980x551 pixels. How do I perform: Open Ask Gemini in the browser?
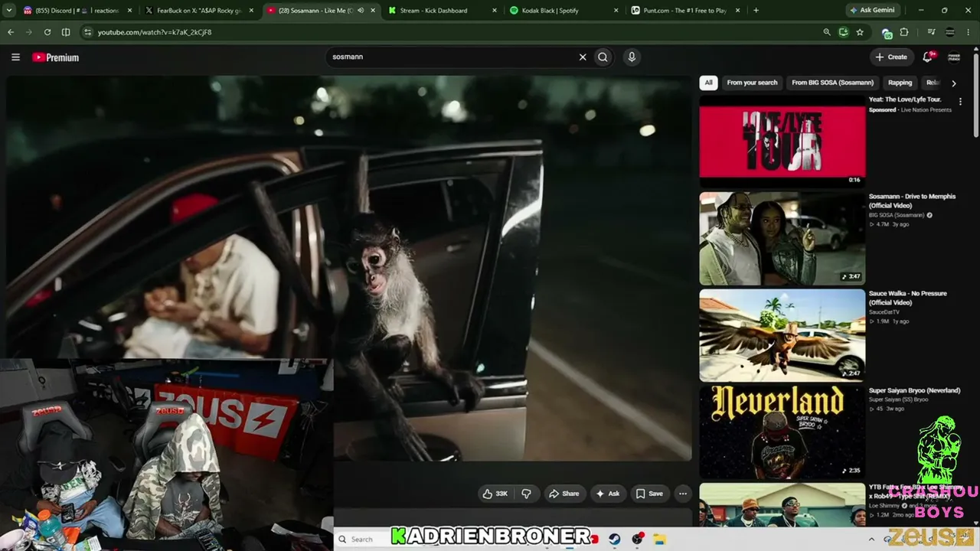tap(872, 11)
